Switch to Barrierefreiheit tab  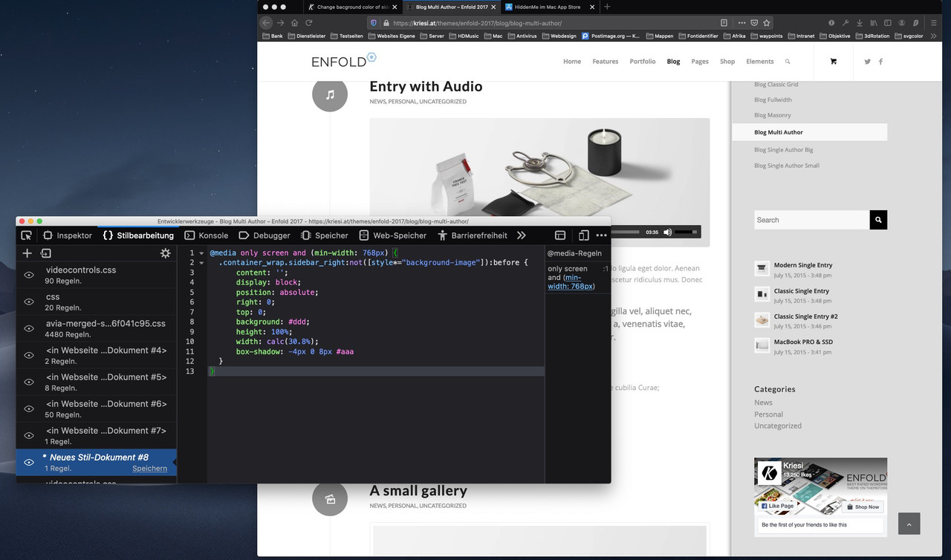[473, 235]
